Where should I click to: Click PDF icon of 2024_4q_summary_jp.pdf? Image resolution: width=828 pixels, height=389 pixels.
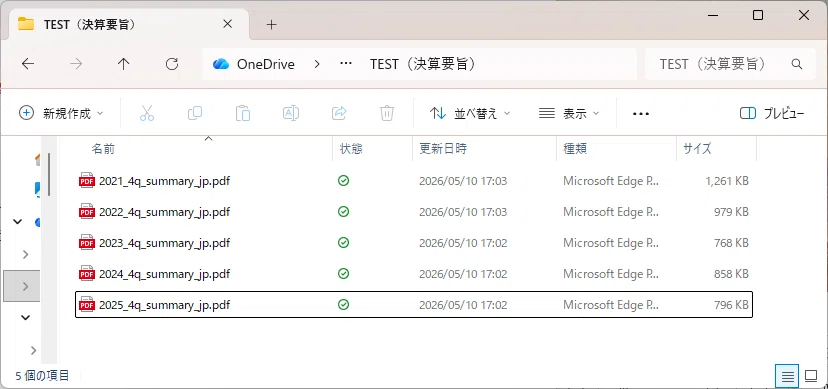[87, 274]
